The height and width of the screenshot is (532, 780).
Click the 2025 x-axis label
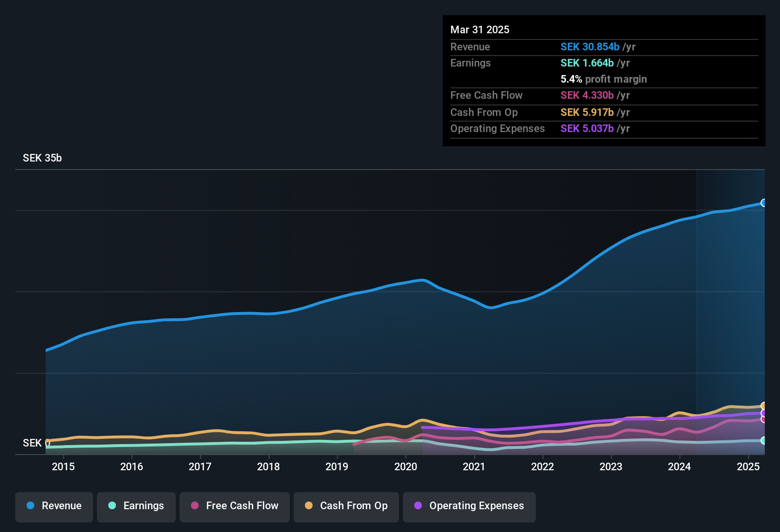point(748,466)
